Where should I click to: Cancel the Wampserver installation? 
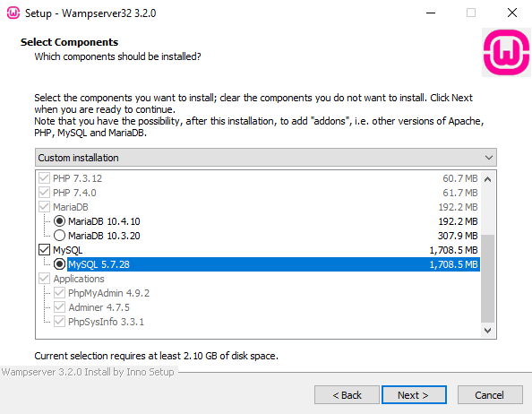(x=490, y=395)
